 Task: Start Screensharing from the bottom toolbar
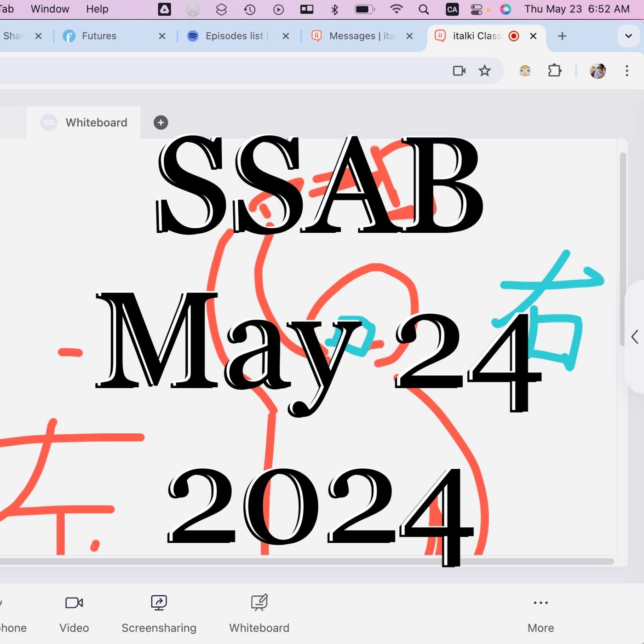(159, 603)
